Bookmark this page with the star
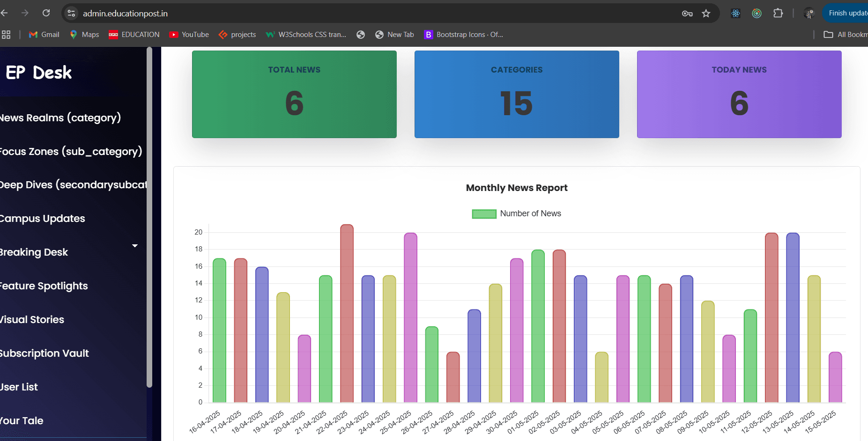Viewport: 868px width, 441px height. coord(706,14)
